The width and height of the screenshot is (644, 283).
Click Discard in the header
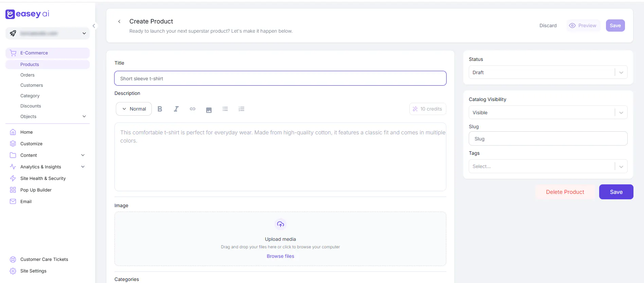(x=548, y=26)
